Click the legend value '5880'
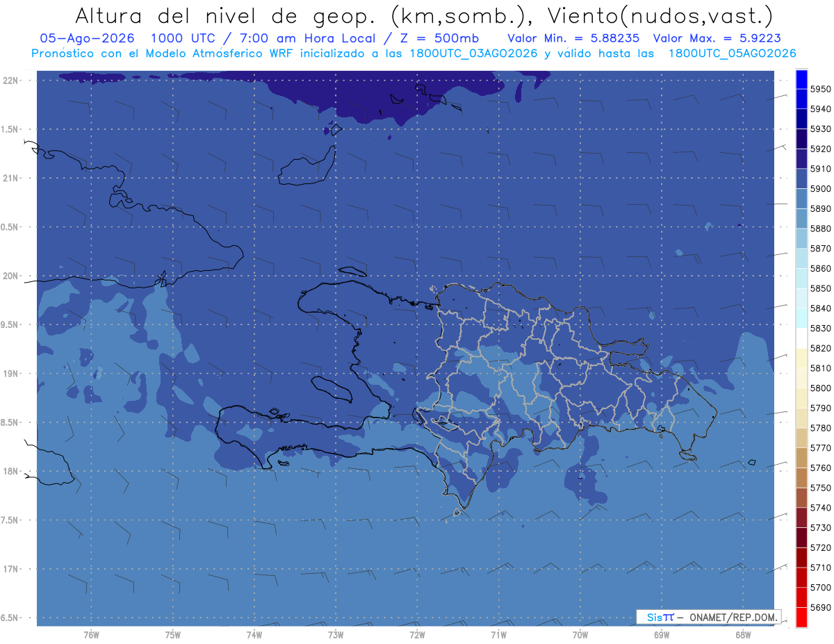Viewport: 834px width, 644px height. [821, 229]
